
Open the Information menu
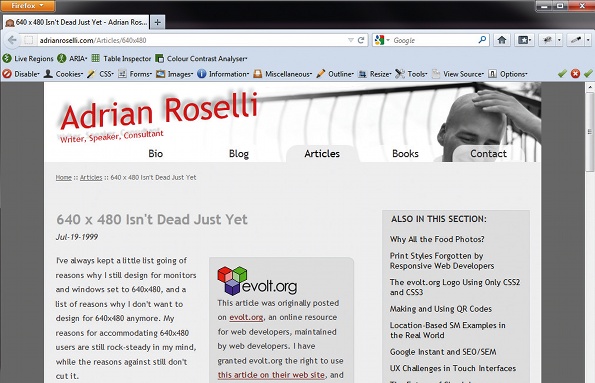tap(223, 74)
